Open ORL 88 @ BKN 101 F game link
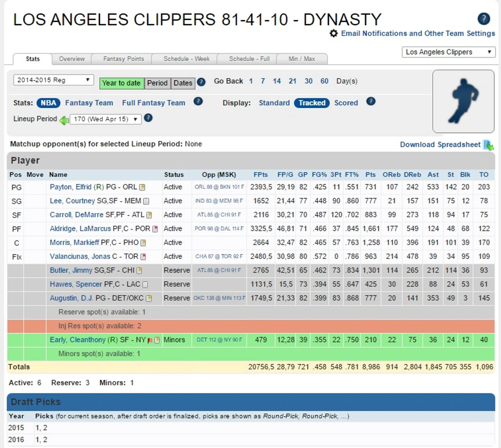Screen dimensions: 501x448 [x=219, y=187]
